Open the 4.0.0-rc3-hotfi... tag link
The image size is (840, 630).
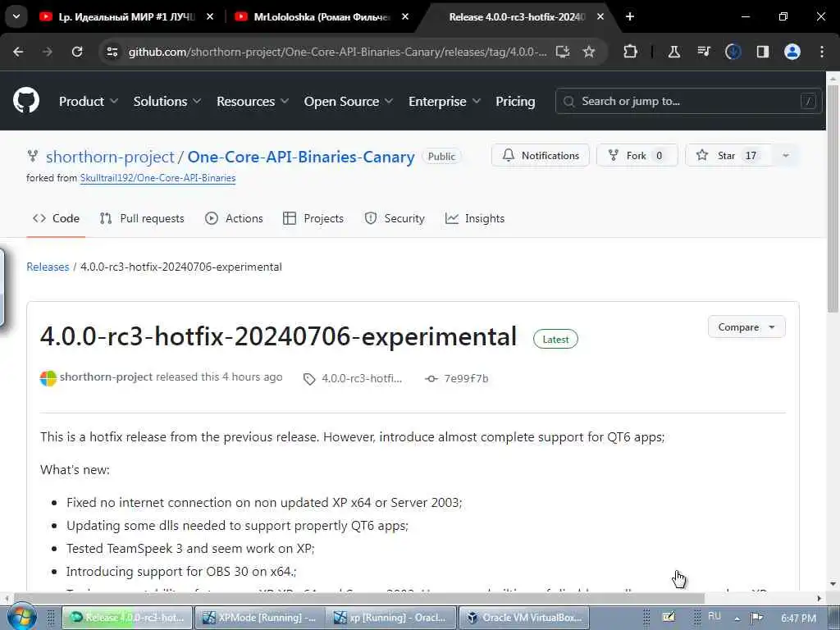point(354,379)
